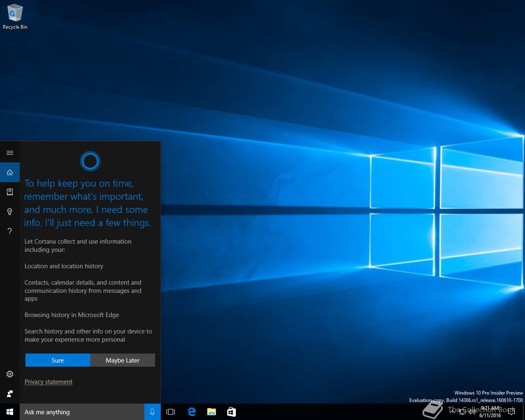The image size is (525, 420).
Task: Click 'Search history and other info' paragraph
Action: tap(88, 336)
